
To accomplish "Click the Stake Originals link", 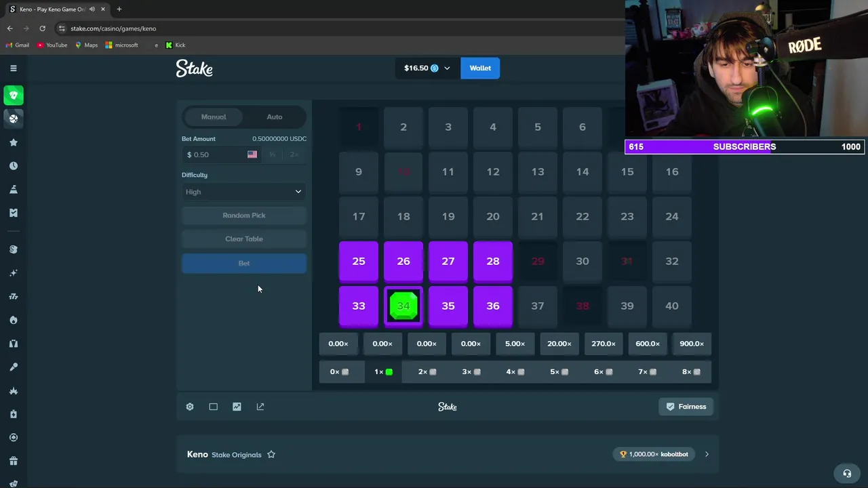I will click(x=236, y=455).
